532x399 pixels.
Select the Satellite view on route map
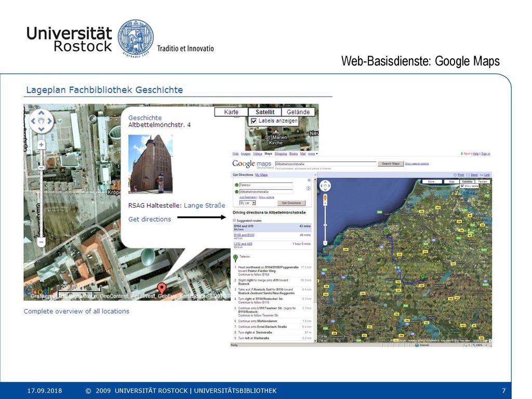pos(467,181)
